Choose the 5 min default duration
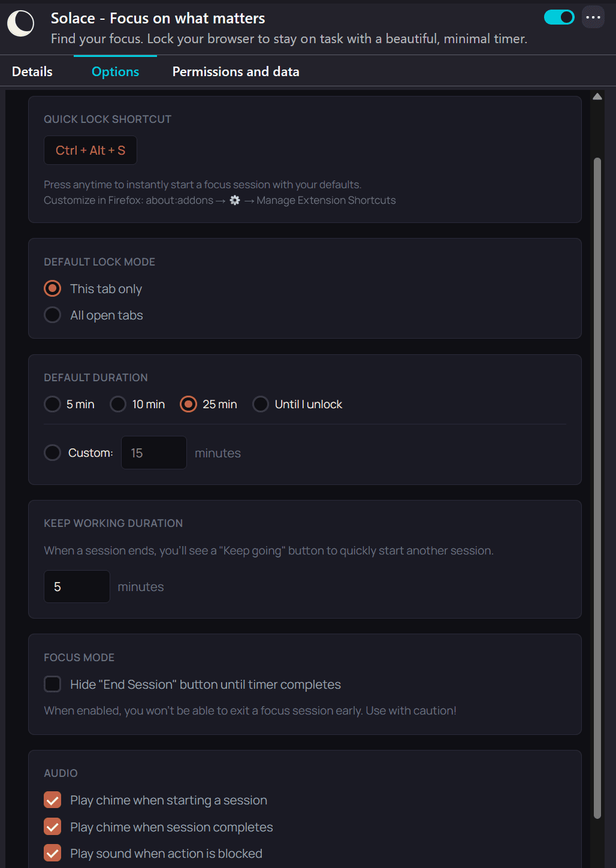The image size is (616, 868). (x=52, y=404)
